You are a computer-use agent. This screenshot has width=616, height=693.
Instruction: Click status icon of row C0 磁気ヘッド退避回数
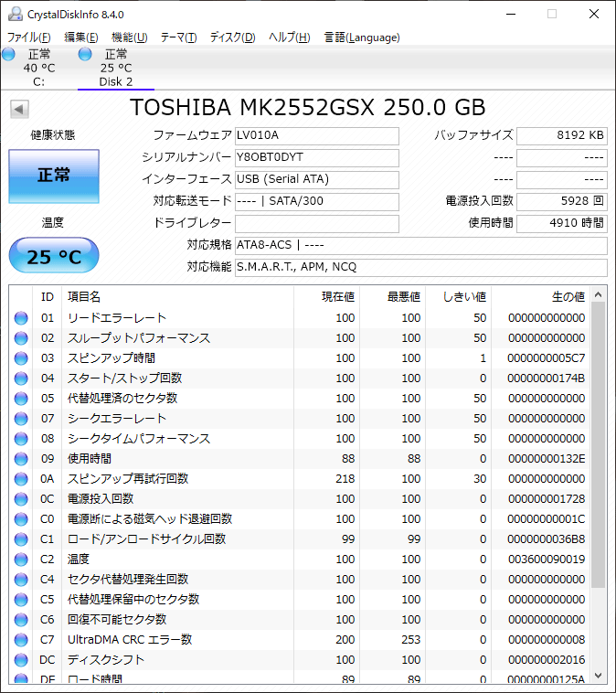[21, 519]
